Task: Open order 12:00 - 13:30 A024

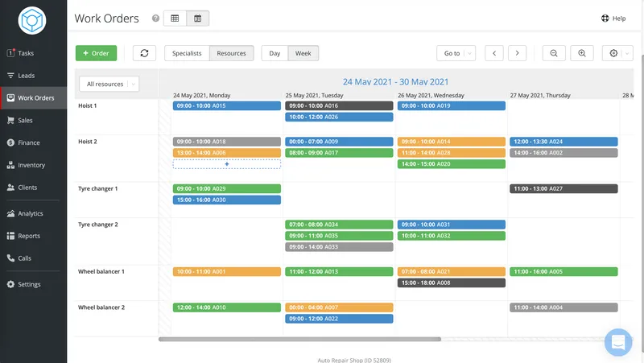Action: click(563, 142)
